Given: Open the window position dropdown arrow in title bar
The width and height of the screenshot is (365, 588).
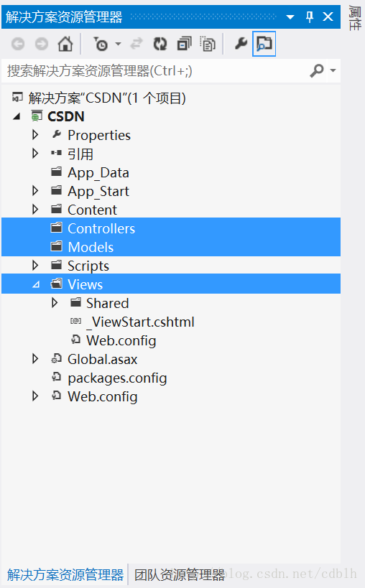Looking at the screenshot, I should [x=290, y=17].
